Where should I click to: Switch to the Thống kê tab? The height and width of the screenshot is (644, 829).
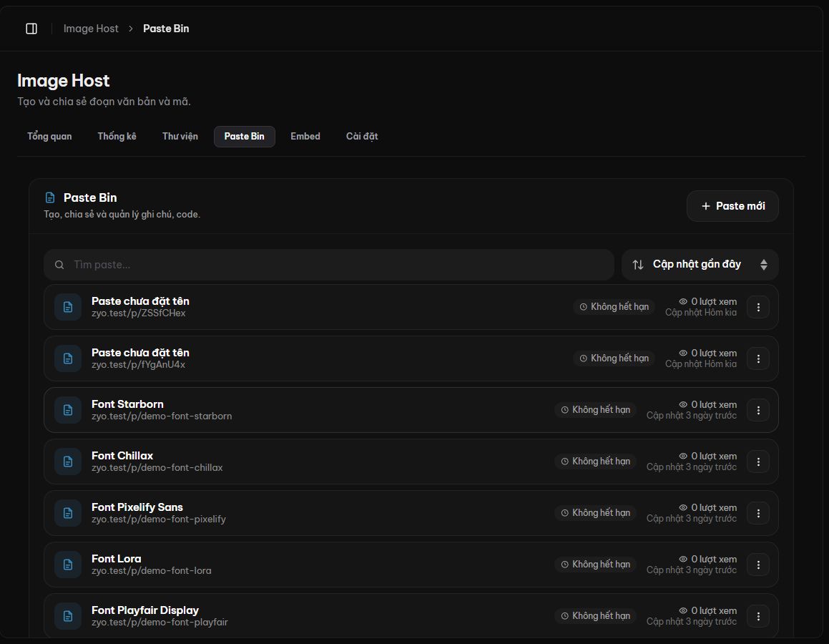117,137
